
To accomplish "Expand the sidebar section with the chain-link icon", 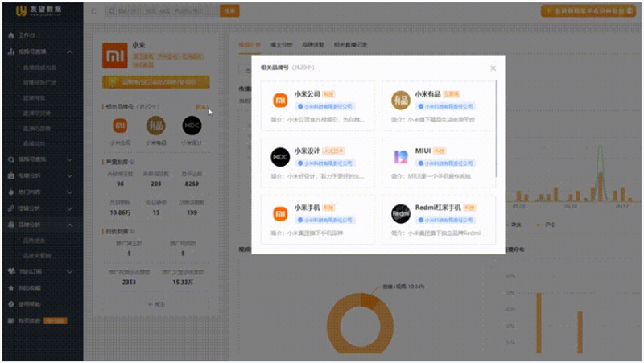I will (x=70, y=208).
